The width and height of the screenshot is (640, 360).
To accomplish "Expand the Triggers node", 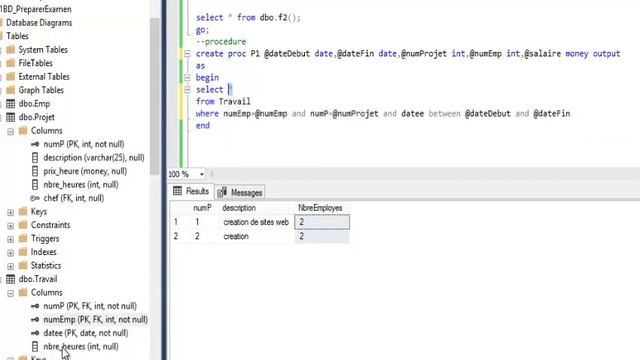I will coord(11,239).
